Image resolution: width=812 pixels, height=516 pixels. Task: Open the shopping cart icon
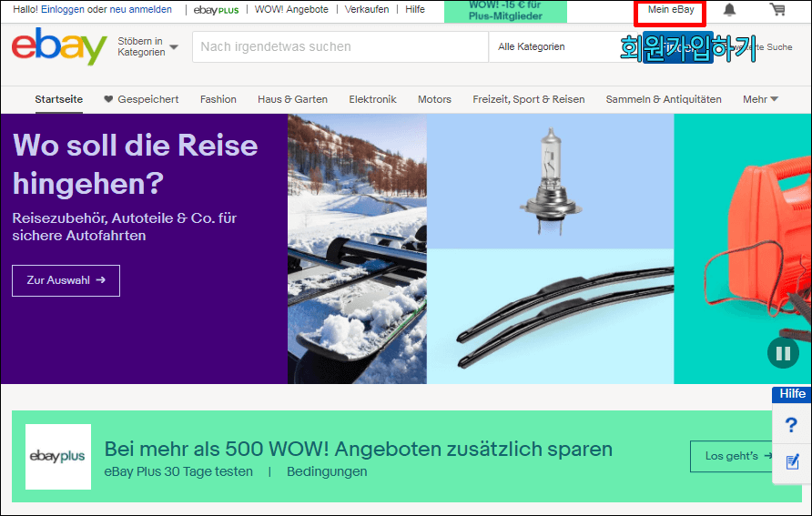click(x=777, y=9)
